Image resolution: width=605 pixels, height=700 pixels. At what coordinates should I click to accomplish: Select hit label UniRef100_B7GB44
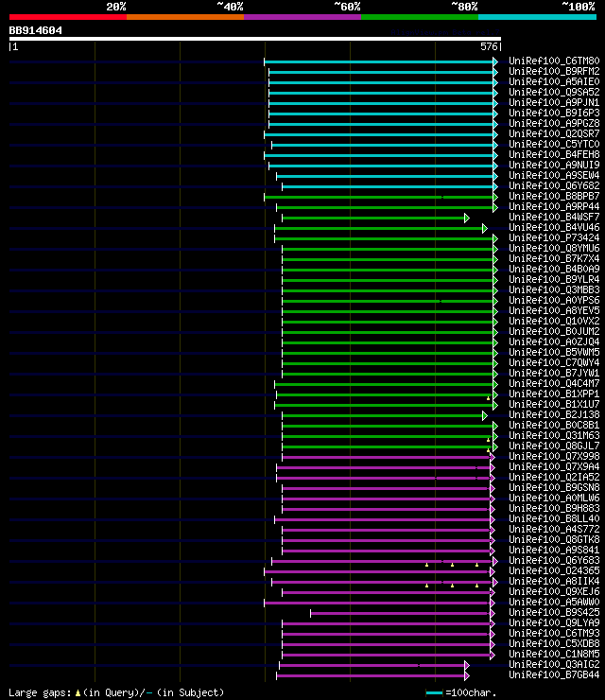pyautogui.click(x=554, y=674)
